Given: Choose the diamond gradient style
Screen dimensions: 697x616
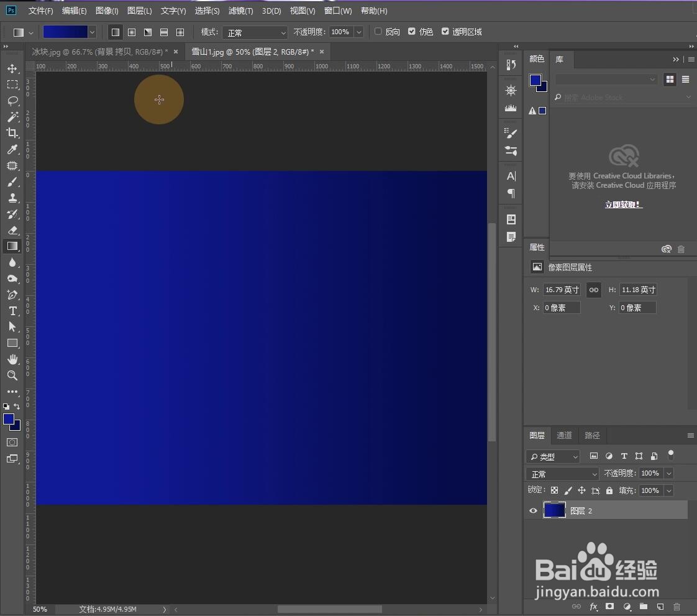Looking at the screenshot, I should point(180,32).
